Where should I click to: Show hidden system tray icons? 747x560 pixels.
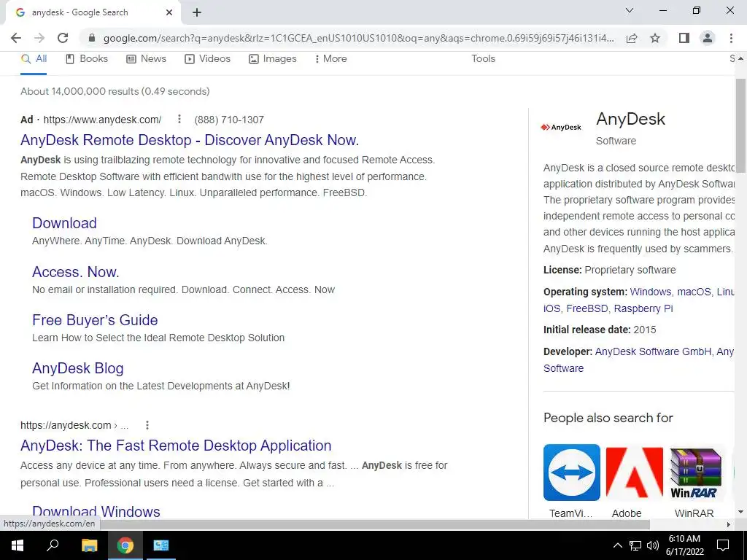click(x=617, y=545)
